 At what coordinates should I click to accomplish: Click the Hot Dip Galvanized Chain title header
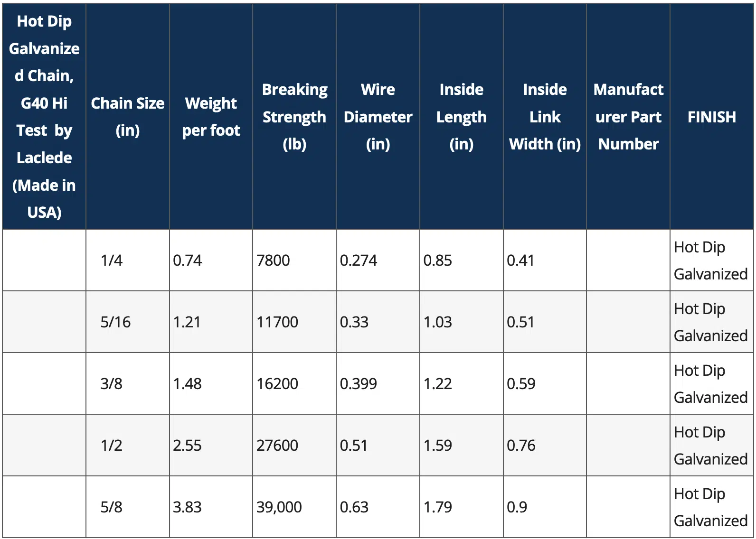click(44, 117)
